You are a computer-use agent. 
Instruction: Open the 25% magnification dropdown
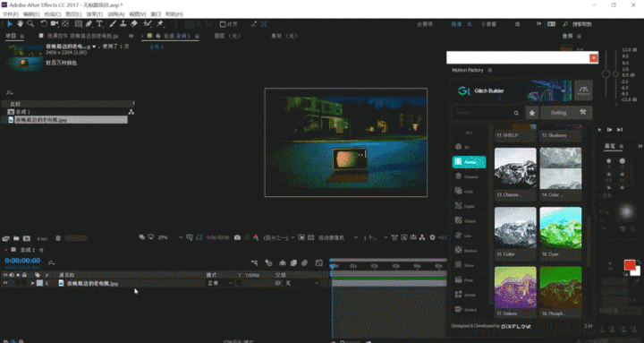[170, 237]
